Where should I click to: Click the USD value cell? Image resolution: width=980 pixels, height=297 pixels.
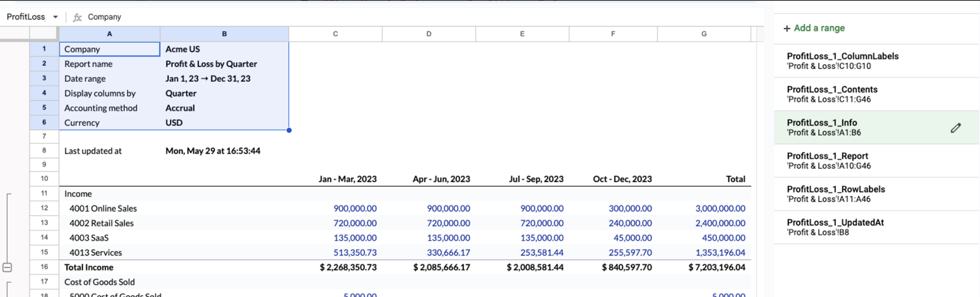(224, 122)
